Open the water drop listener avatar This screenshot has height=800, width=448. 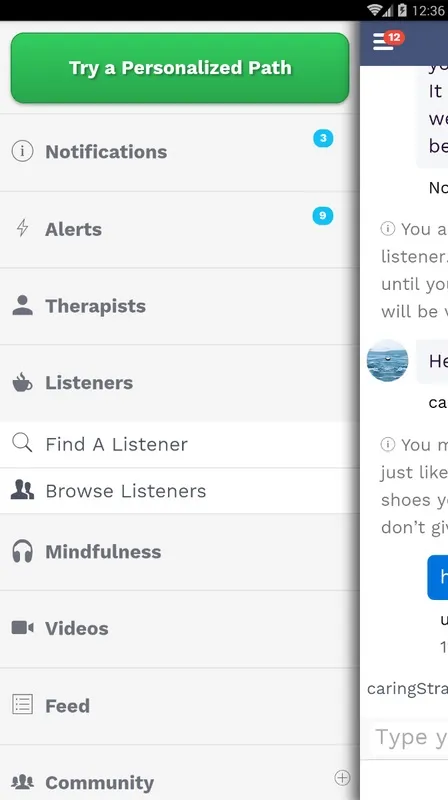pos(388,361)
